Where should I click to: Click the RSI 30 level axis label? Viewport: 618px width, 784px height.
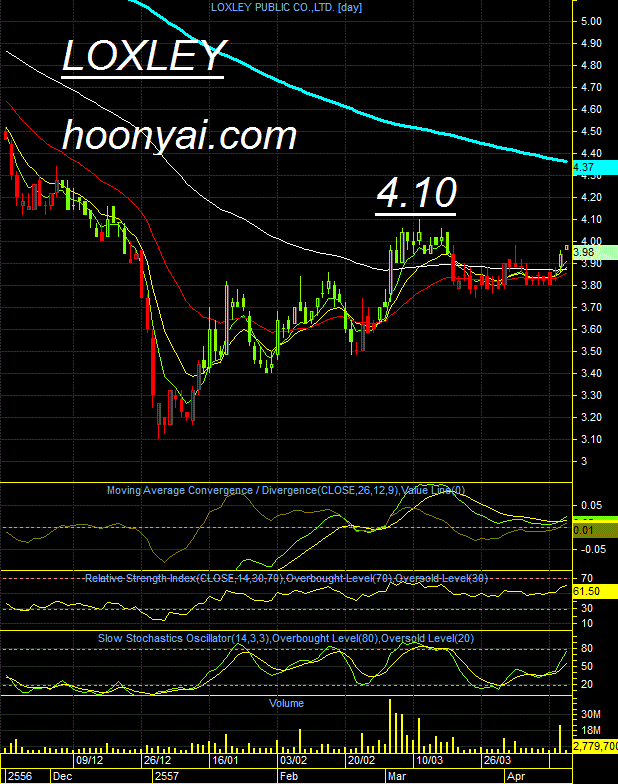(587, 608)
